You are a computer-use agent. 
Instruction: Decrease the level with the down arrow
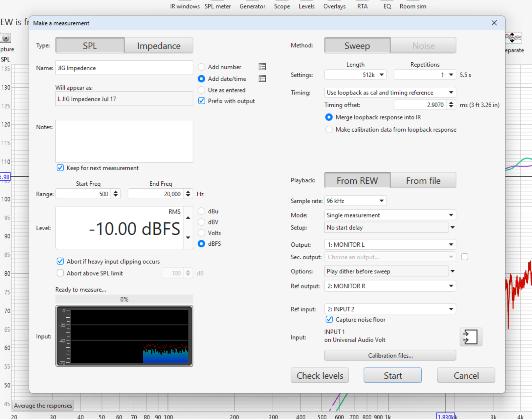188,238
